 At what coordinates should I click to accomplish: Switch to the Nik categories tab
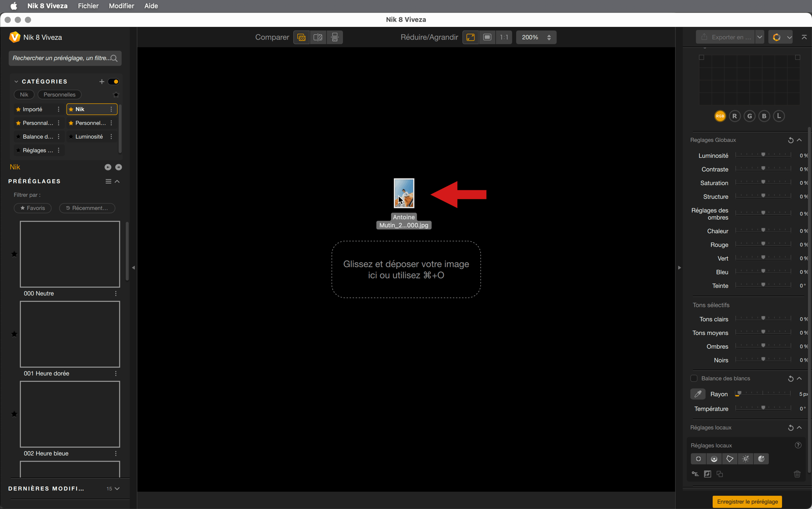pyautogui.click(x=24, y=95)
